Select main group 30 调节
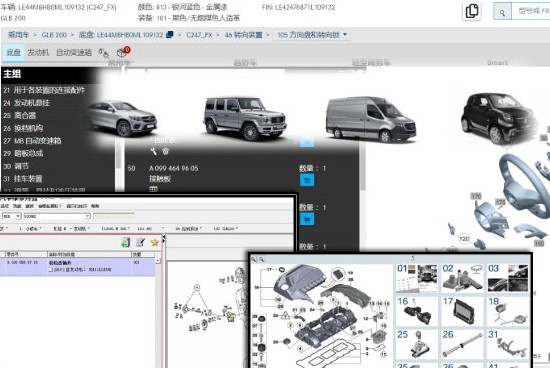Viewport: 550px width, 368px height. coord(16,166)
